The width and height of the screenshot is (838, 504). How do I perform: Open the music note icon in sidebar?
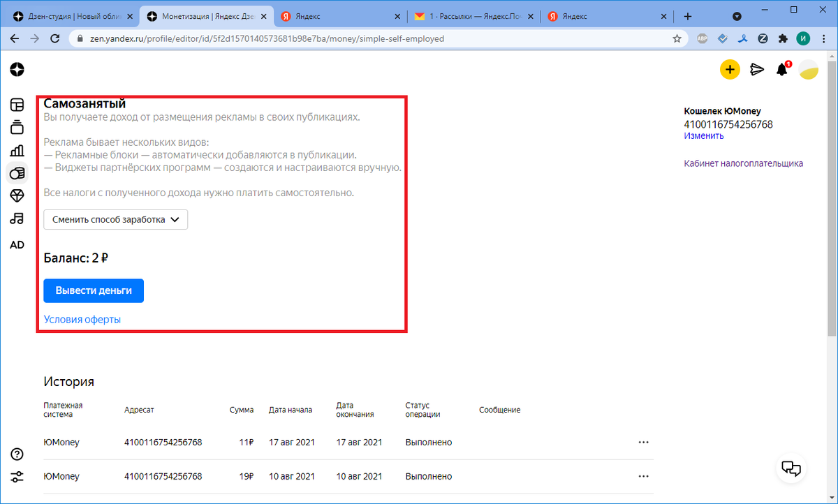tap(17, 218)
